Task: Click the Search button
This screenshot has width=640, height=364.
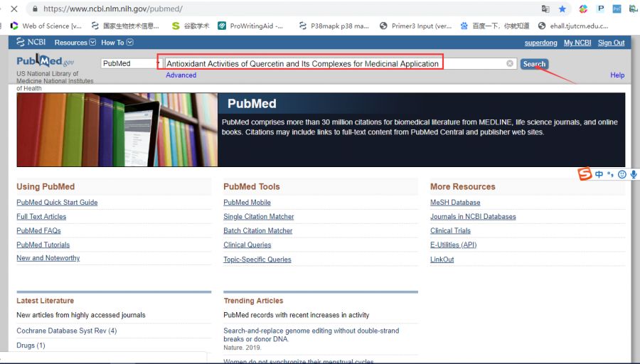Action: tap(534, 64)
